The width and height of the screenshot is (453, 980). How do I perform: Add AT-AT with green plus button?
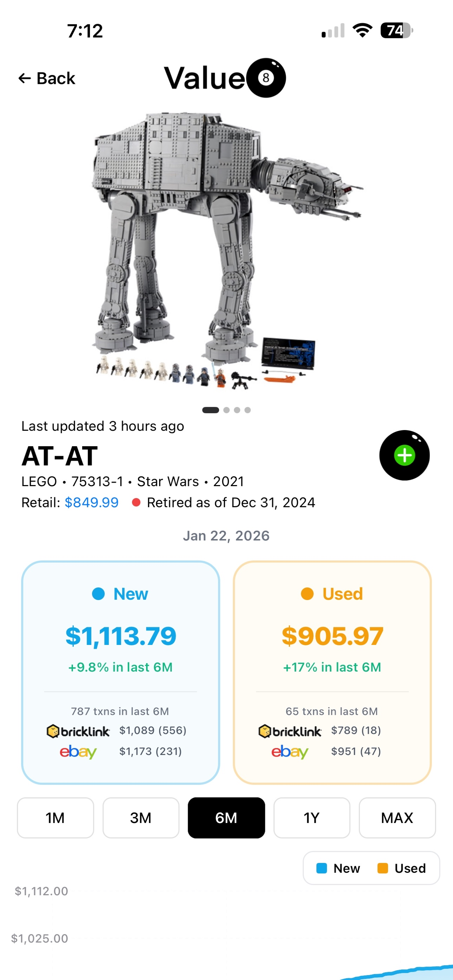pyautogui.click(x=404, y=455)
